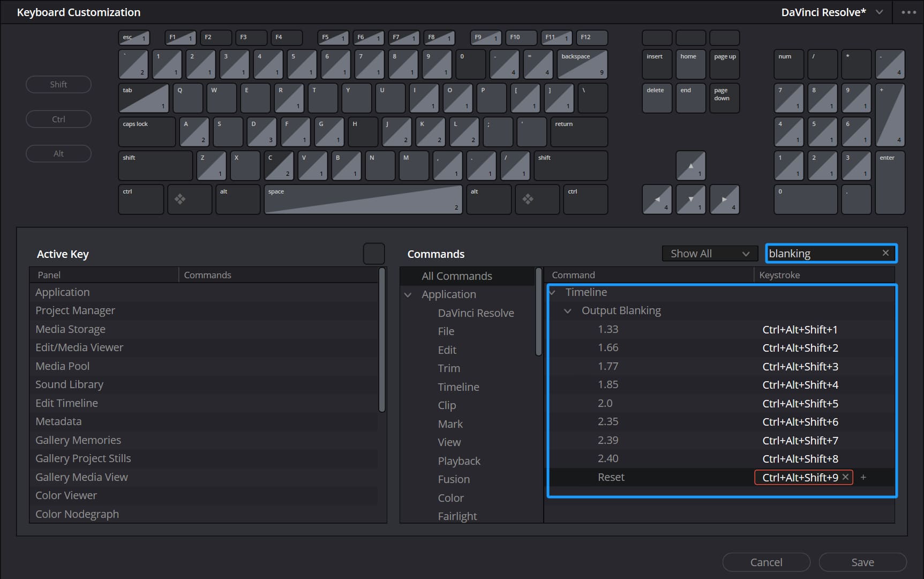Image resolution: width=924 pixels, height=579 pixels.
Task: Toggle the Alt modifier button
Action: pos(58,154)
